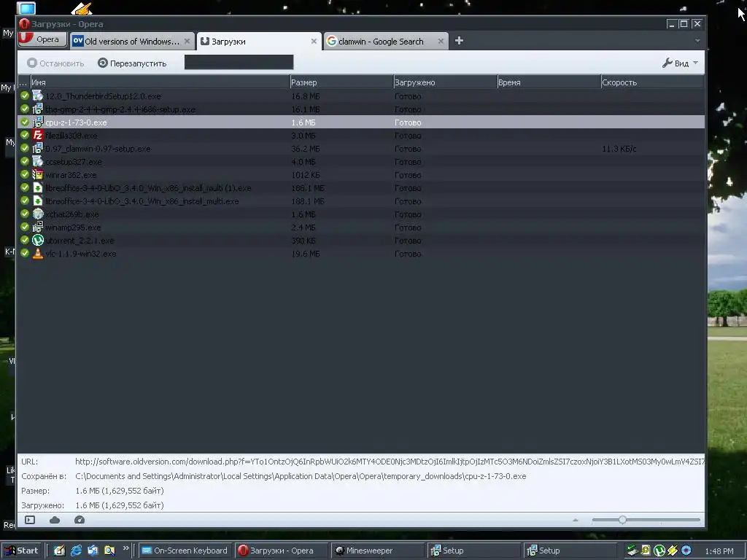Expand the quick launch chevron
The image size is (747, 560).
(x=125, y=548)
